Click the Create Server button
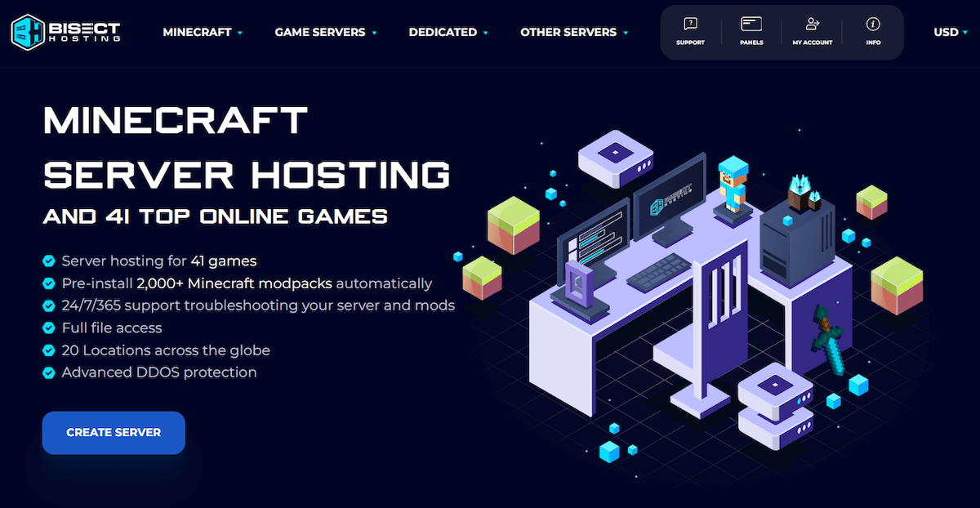 [114, 433]
